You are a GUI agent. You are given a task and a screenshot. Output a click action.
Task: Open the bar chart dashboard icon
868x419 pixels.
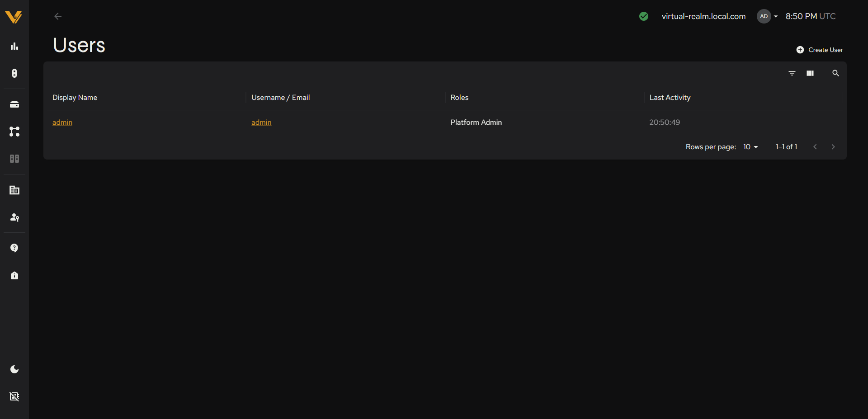coord(14,46)
